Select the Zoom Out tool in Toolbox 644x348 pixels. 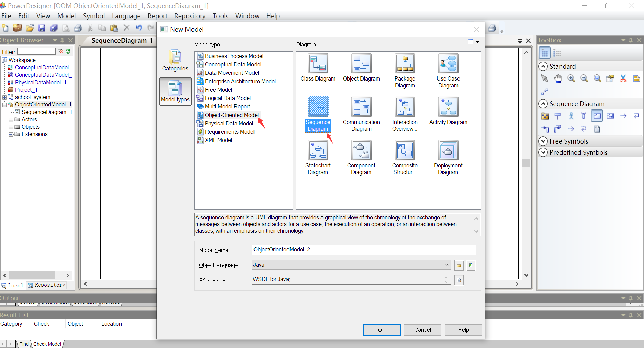coord(584,78)
